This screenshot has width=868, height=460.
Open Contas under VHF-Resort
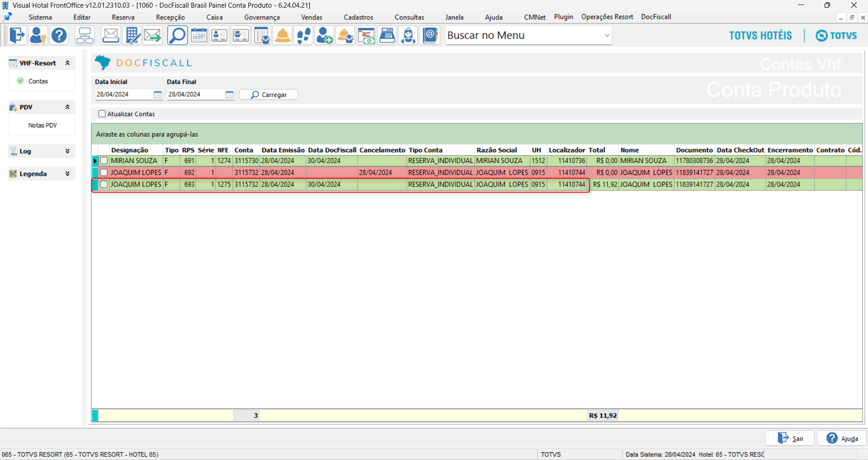[x=38, y=81]
